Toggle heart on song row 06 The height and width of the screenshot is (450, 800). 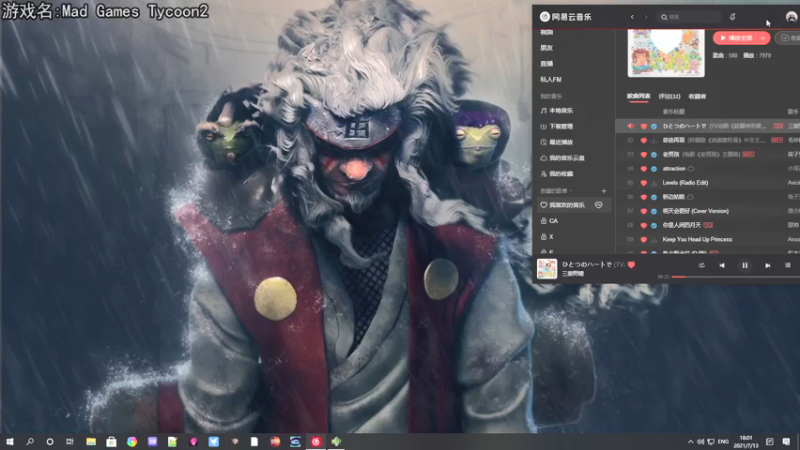(644, 197)
